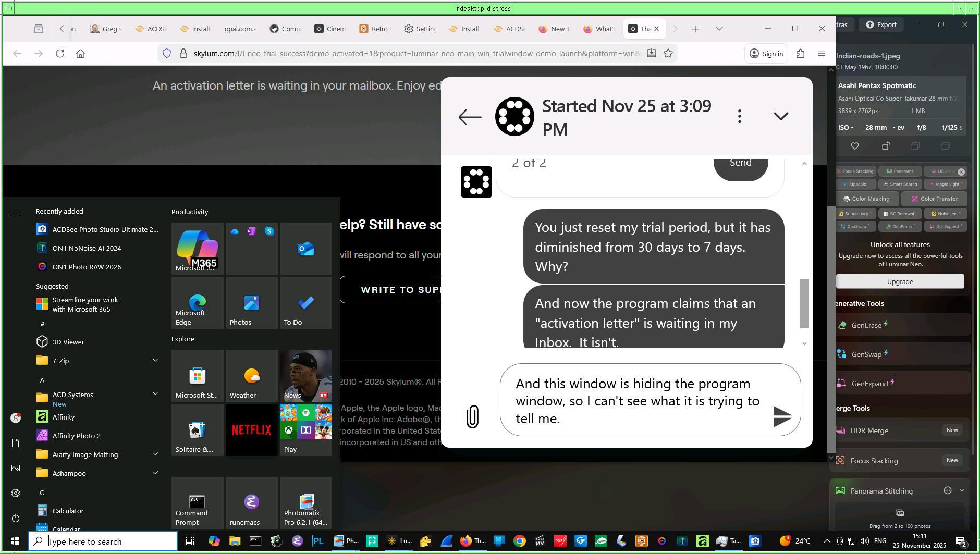Reload the page in browser toolbar
The width and height of the screenshot is (980, 554).
click(60, 53)
